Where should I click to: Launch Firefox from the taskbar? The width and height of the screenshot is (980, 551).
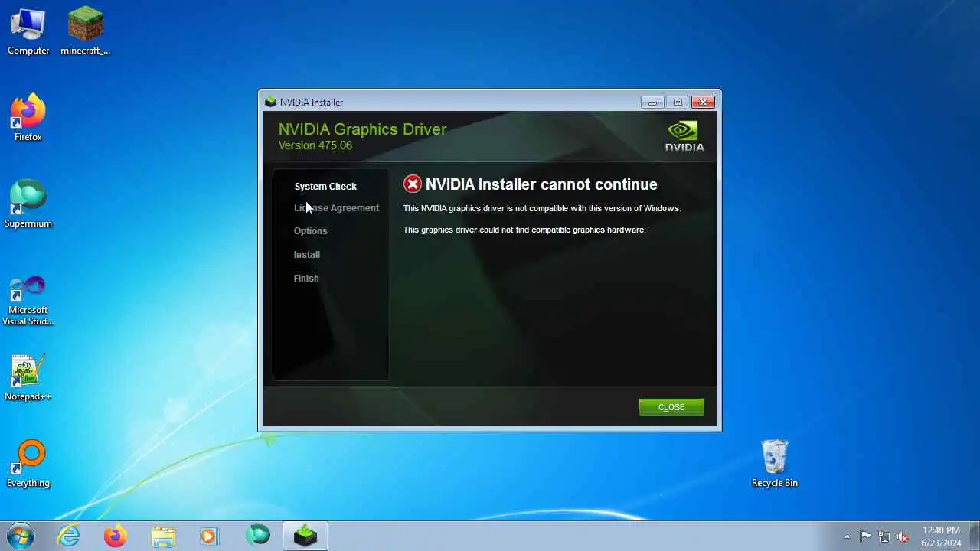(116, 536)
